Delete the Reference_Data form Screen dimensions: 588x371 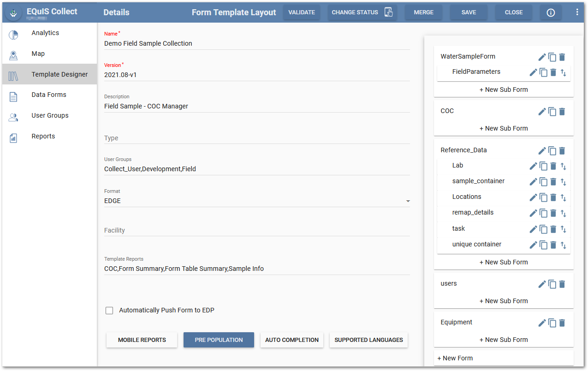(562, 150)
